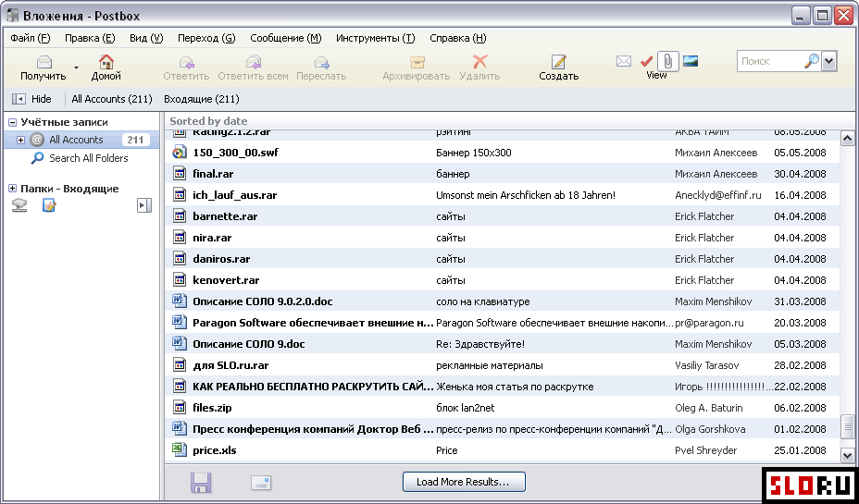This screenshot has height=504, width=859.
Task: Click the open message envelope icon
Action: click(261, 483)
